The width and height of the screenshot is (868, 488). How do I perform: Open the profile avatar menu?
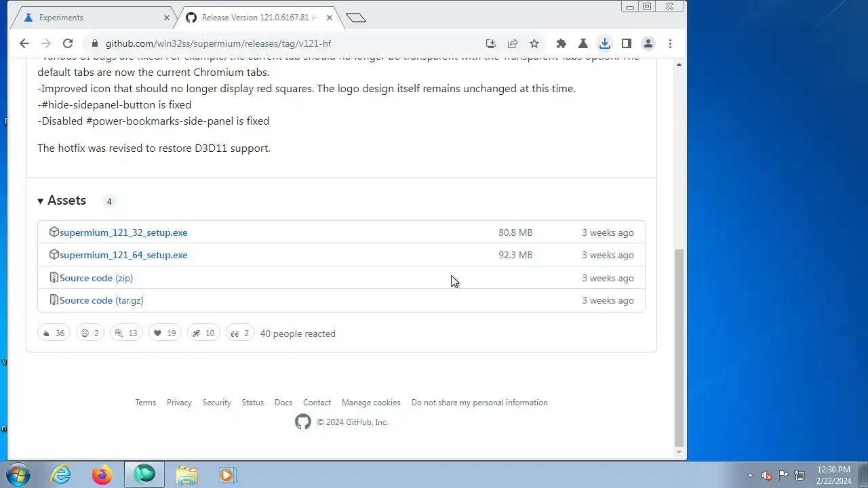pyautogui.click(x=648, y=43)
